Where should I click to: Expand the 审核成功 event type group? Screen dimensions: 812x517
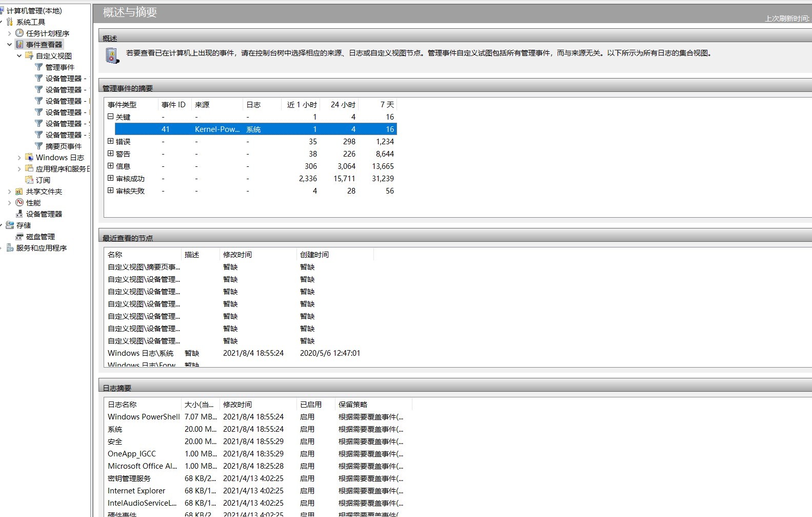[x=110, y=178]
